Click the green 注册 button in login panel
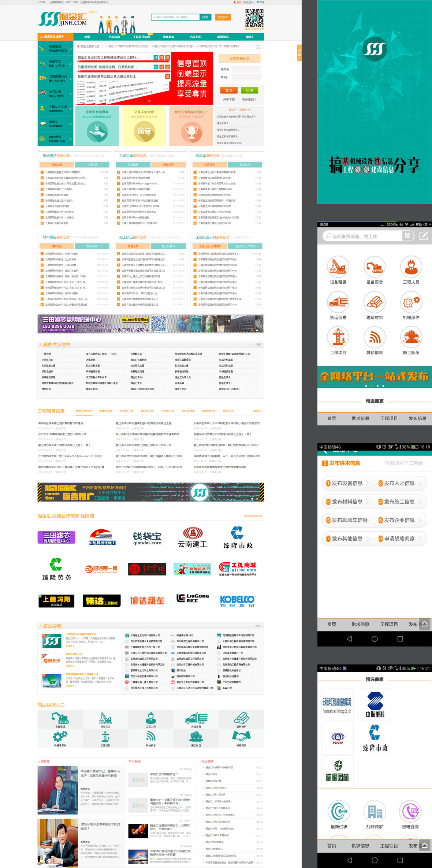The width and height of the screenshot is (432, 868). click(249, 90)
